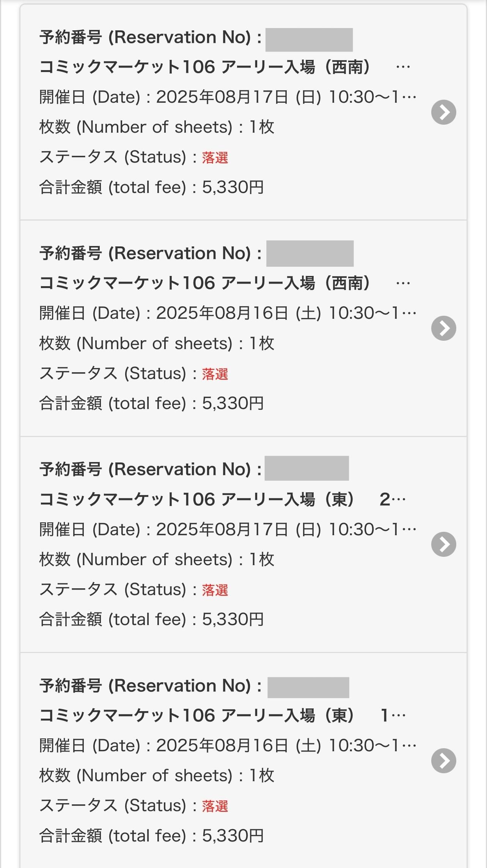Open chevron arrow for 西南 08月16日 reservation
The image size is (487, 868).
pyautogui.click(x=443, y=328)
